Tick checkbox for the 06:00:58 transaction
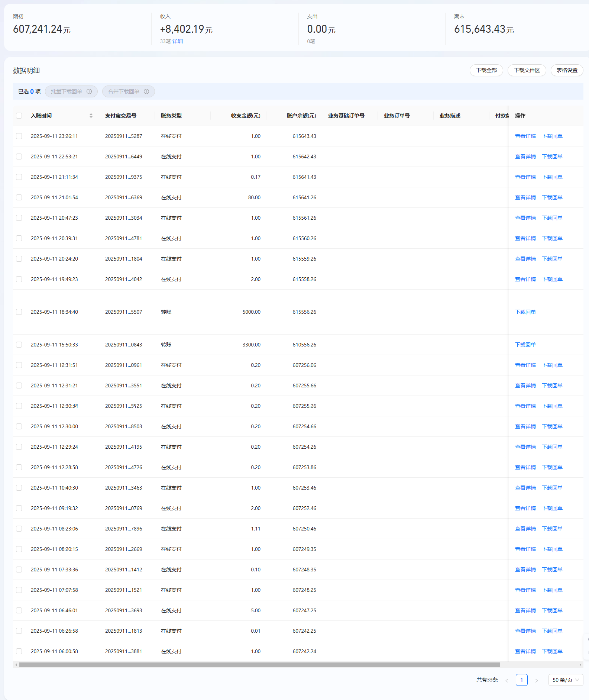The width and height of the screenshot is (589, 700). pos(19,651)
